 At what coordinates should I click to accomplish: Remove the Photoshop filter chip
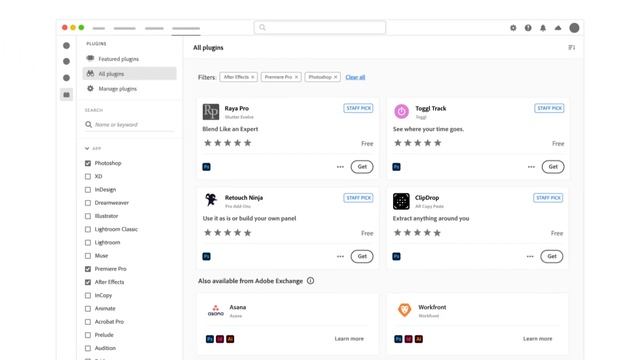336,77
